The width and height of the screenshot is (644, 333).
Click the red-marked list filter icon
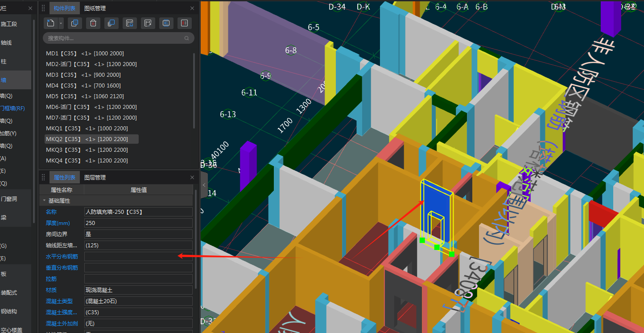point(184,23)
